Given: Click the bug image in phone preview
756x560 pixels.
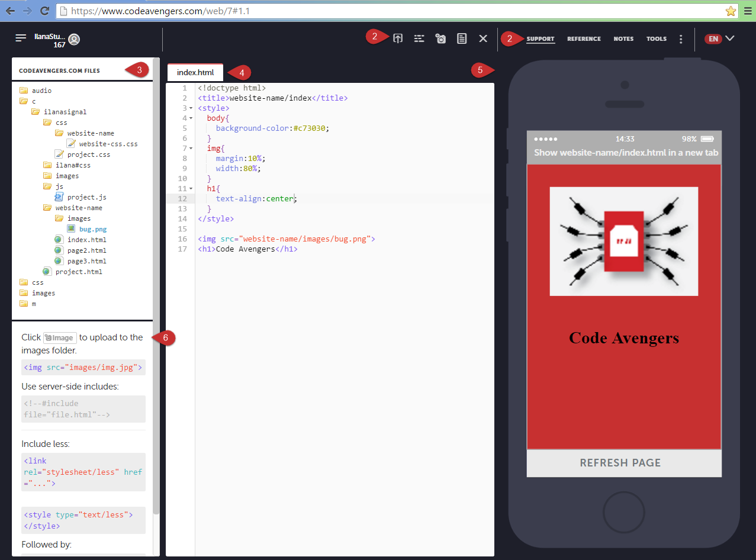Looking at the screenshot, I should 624,242.
